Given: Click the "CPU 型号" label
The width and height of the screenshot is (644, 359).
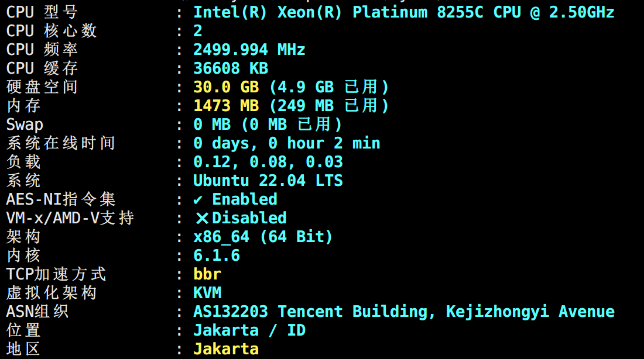Looking at the screenshot, I should click(42, 12).
